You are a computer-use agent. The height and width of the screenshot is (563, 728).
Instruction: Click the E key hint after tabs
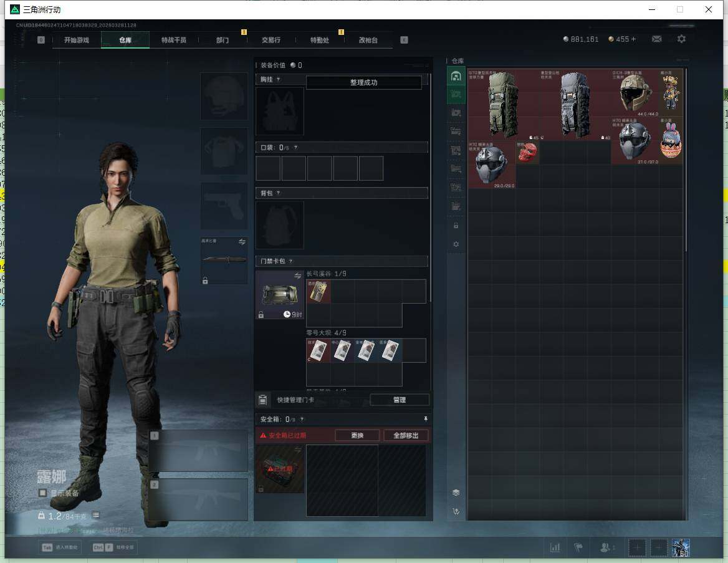(x=404, y=40)
